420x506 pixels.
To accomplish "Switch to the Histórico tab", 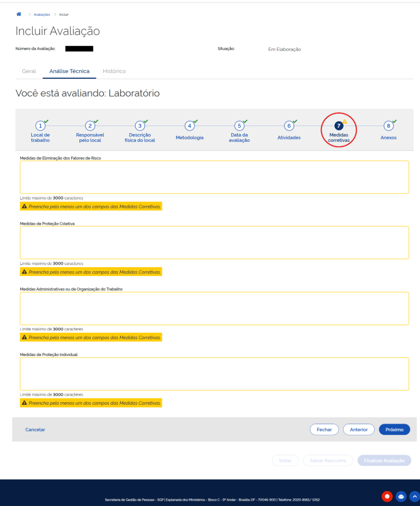I will pos(114,71).
